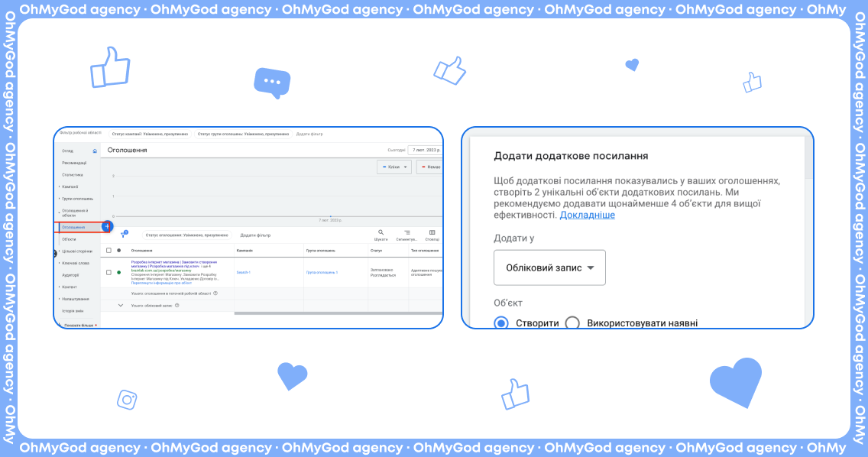
Task: Open the Кліки metric dropdown
Action: (x=394, y=167)
